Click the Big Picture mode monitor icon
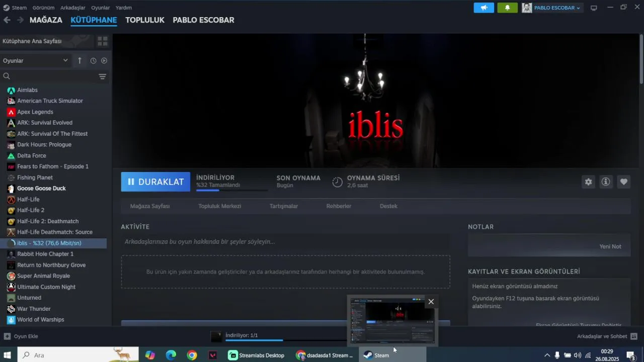 594,8
